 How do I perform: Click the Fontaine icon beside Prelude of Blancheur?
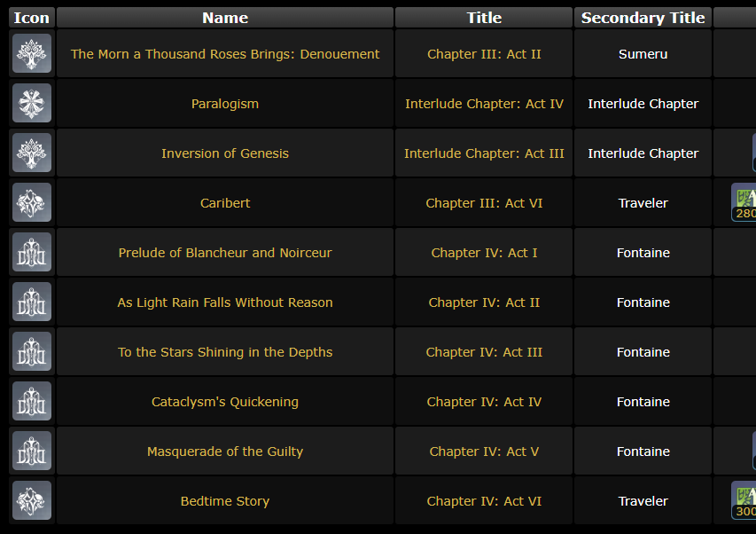[32, 252]
